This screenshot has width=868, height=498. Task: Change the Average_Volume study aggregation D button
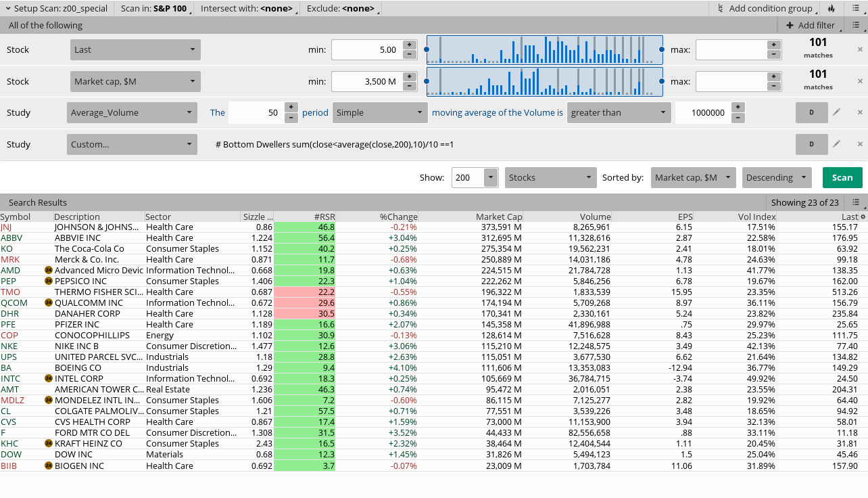pos(812,112)
